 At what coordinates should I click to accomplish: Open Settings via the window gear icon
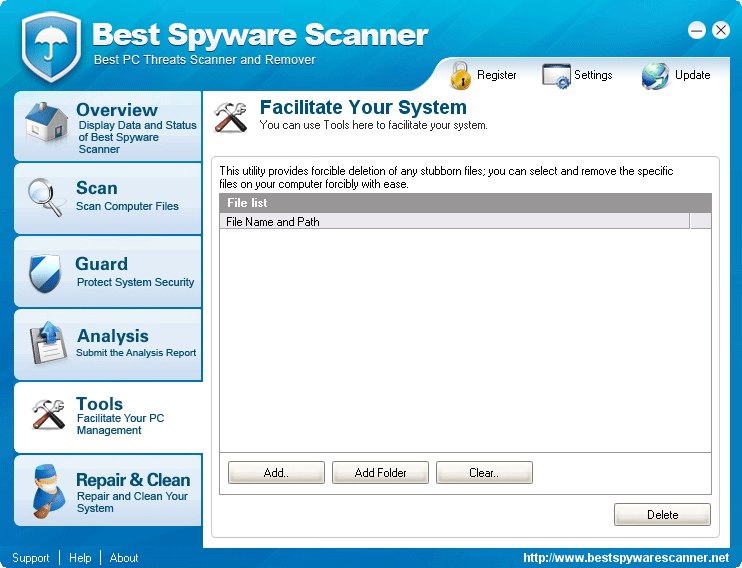pos(556,76)
